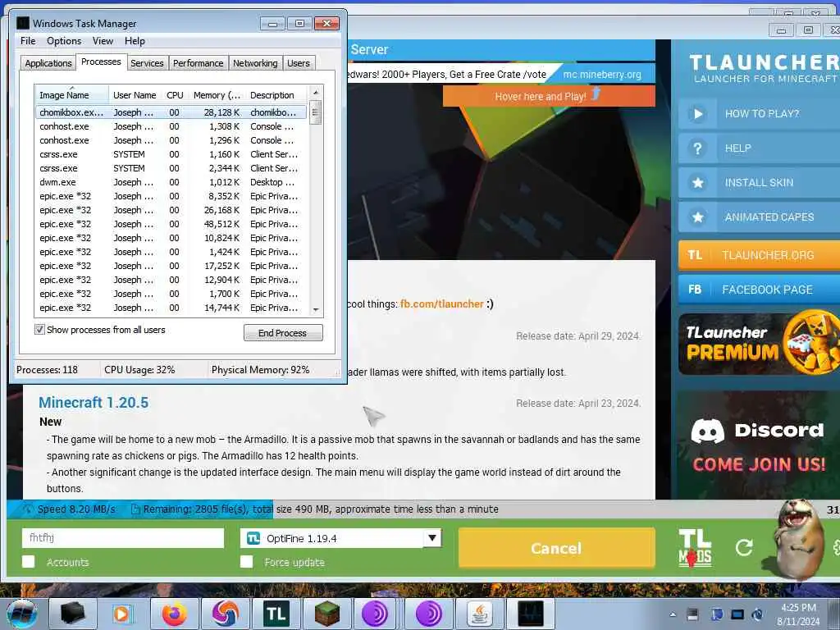
Task: Open the Help menu in Task Manager
Action: click(135, 41)
